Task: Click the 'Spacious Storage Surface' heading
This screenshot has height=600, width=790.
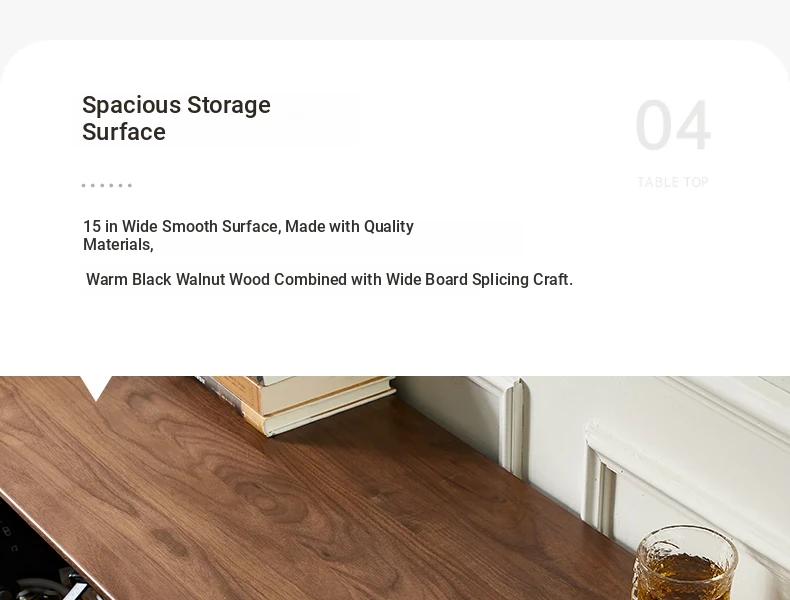Action: coord(176,118)
